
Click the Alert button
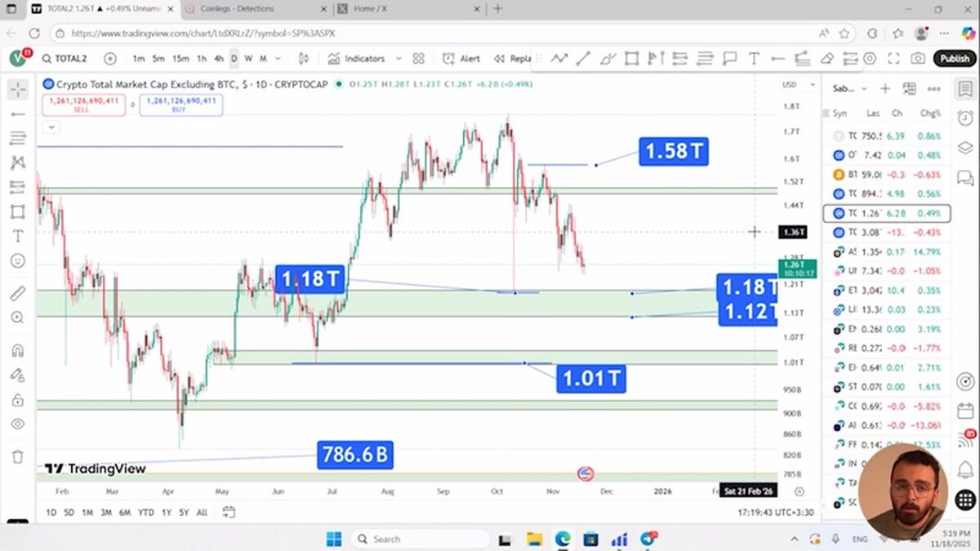tap(461, 59)
